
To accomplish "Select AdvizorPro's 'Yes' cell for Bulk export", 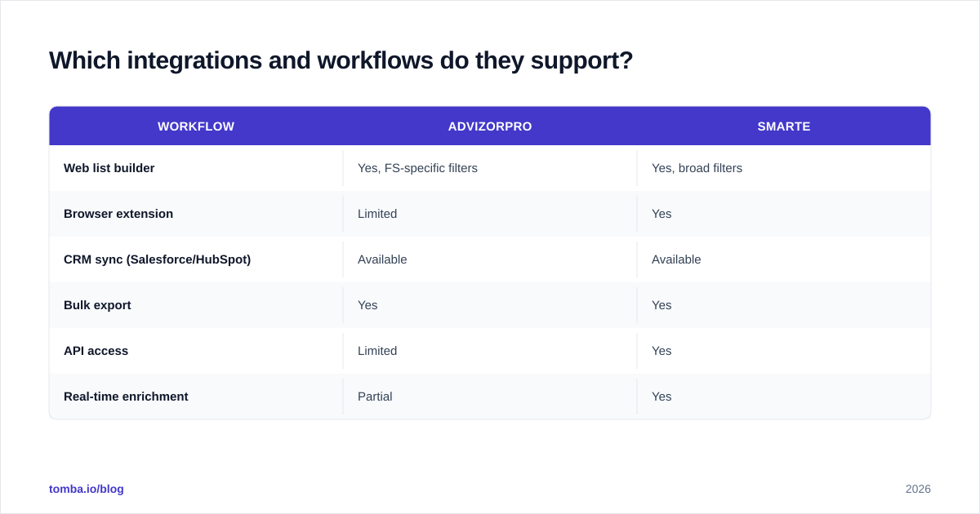I will (490, 305).
